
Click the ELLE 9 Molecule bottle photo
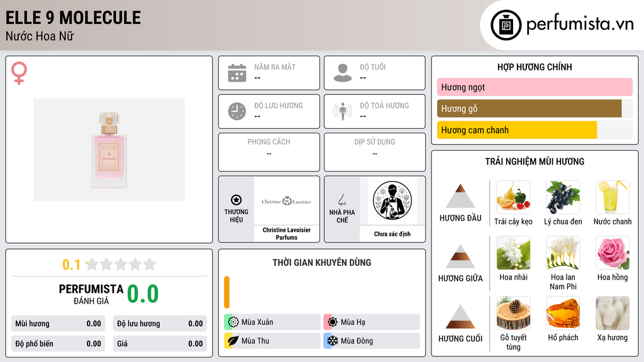(x=109, y=150)
